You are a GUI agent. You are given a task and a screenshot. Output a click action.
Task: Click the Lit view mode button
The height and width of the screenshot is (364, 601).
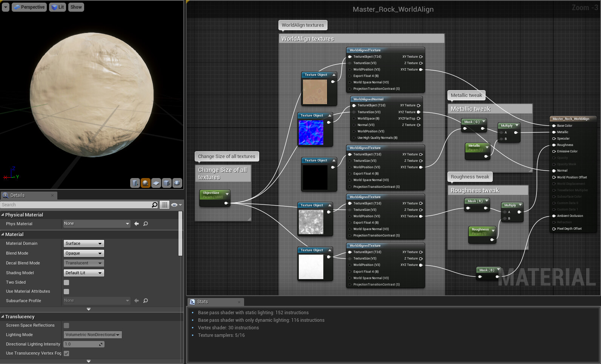[x=58, y=7]
